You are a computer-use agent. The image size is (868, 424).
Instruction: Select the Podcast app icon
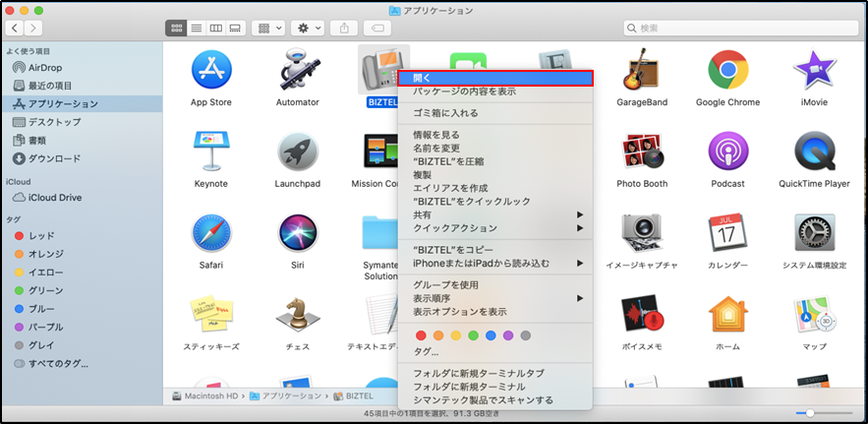728,151
